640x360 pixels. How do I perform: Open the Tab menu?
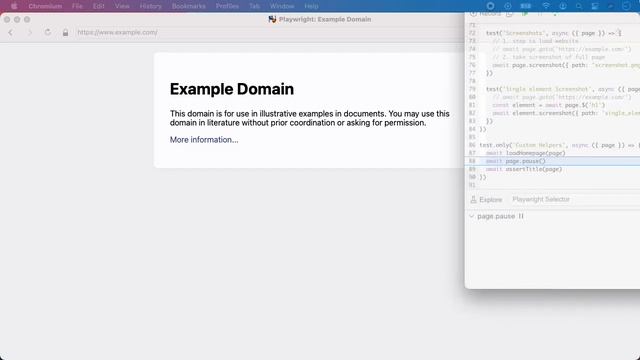click(254, 6)
